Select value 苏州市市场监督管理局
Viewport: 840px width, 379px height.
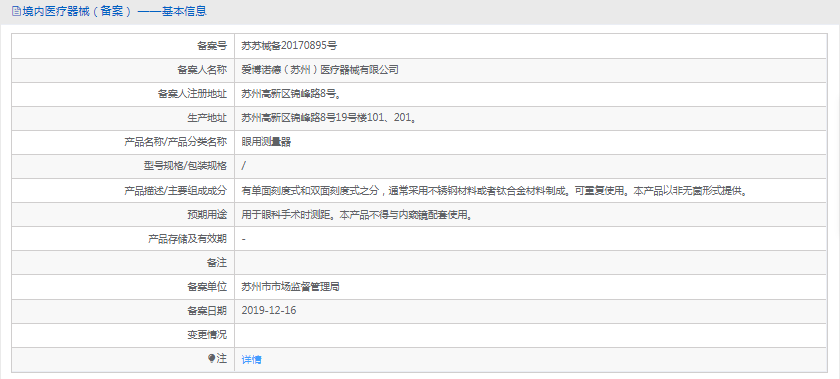pyautogui.click(x=291, y=287)
